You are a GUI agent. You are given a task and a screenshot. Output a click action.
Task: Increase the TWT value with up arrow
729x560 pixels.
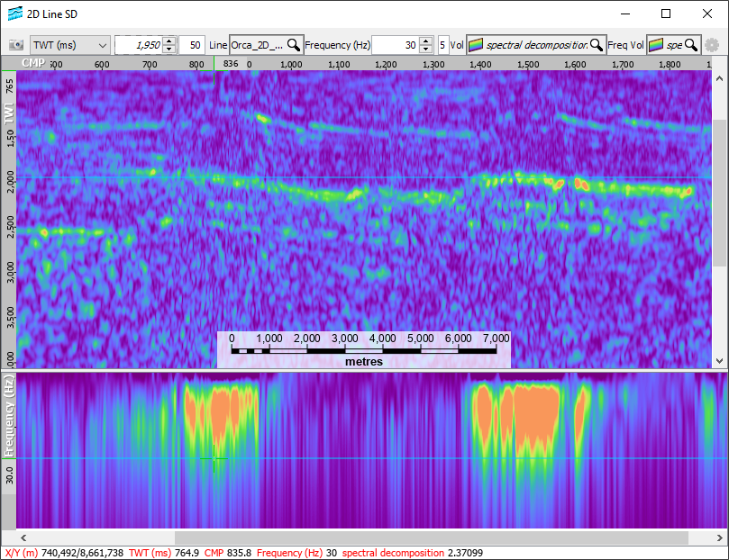click(x=169, y=41)
